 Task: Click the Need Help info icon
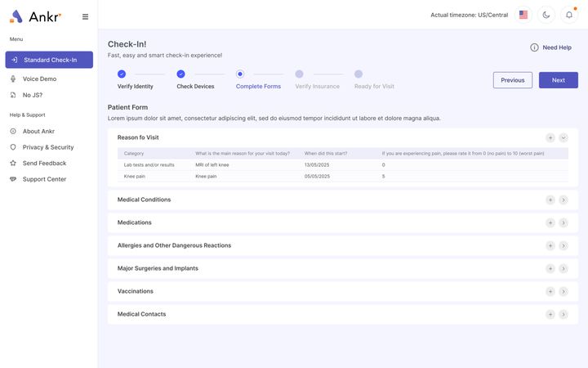[534, 47]
